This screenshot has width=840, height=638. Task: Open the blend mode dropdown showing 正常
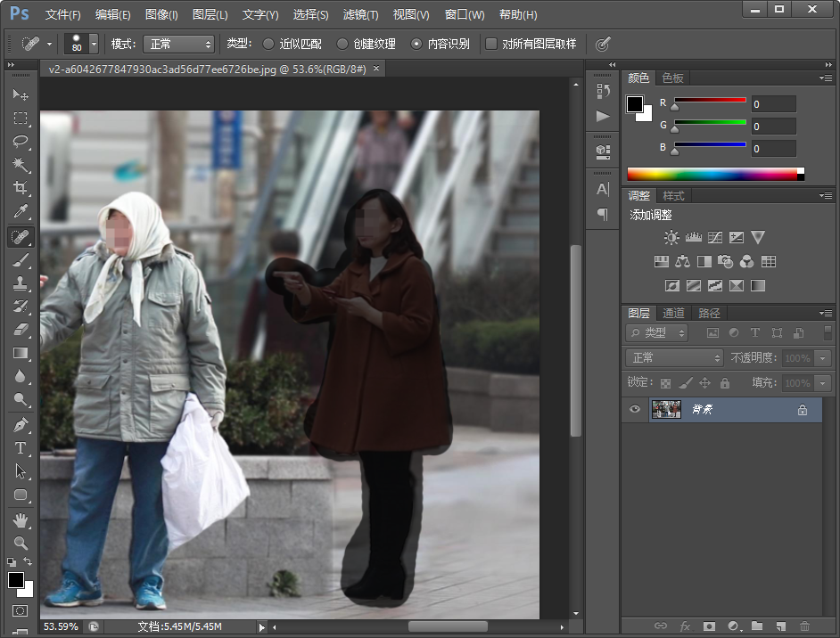tap(673, 357)
